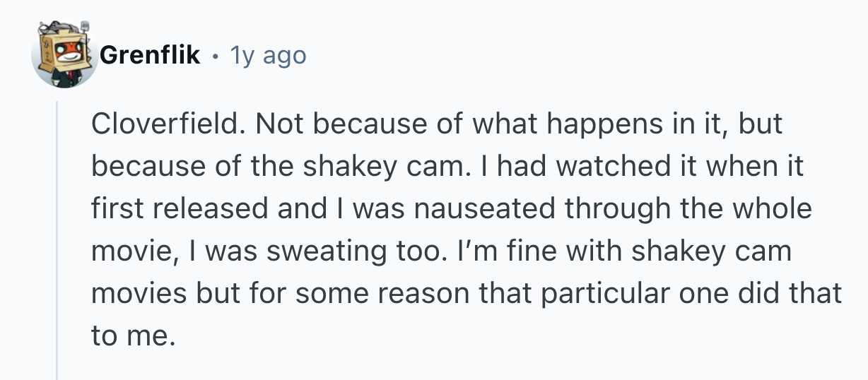Click the dot separator after the username
The width and height of the screenshot is (868, 380).
click(215, 55)
